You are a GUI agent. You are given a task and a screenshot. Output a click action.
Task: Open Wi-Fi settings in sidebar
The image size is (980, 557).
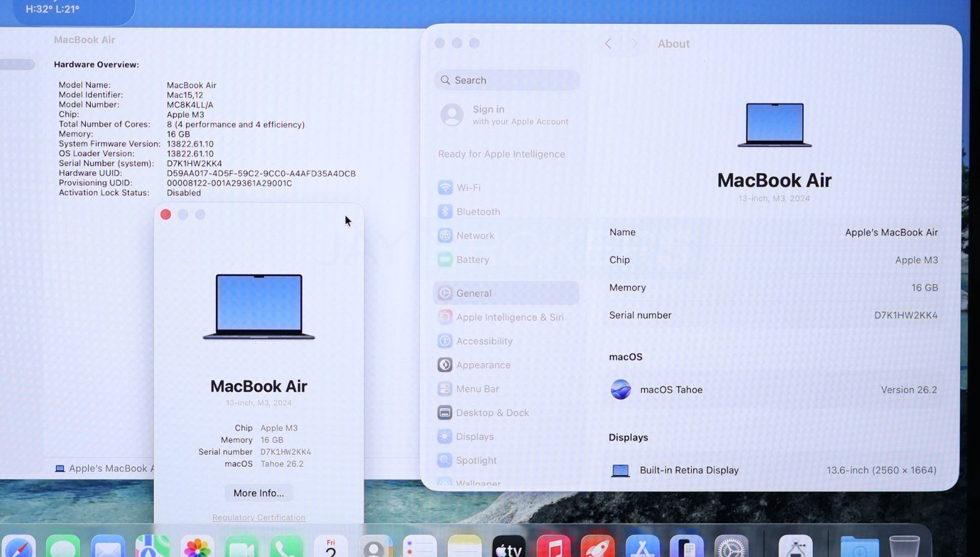468,188
